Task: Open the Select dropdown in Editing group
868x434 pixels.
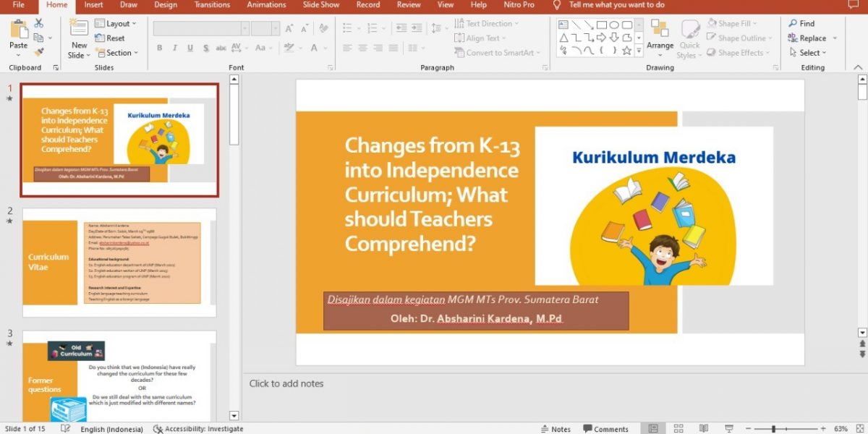Action: coord(809,53)
